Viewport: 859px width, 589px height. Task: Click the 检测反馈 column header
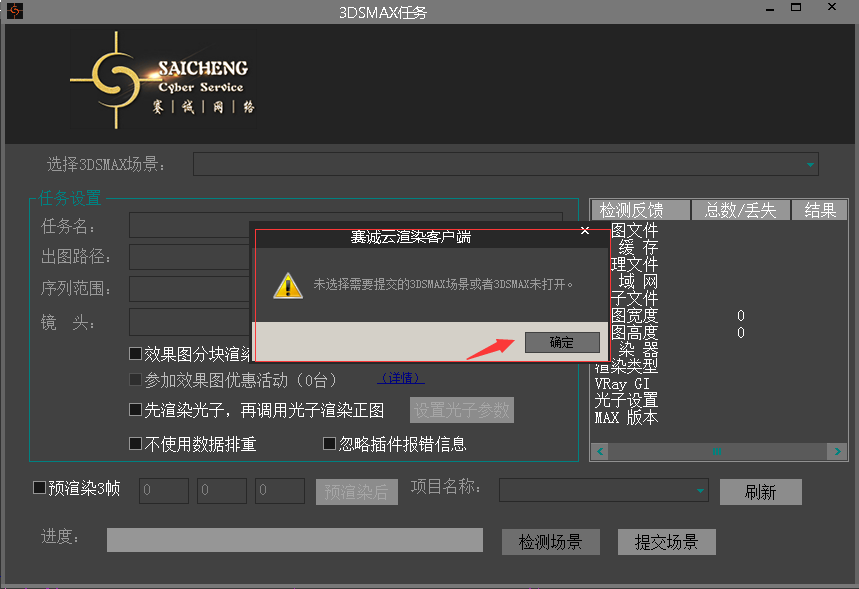coord(641,210)
